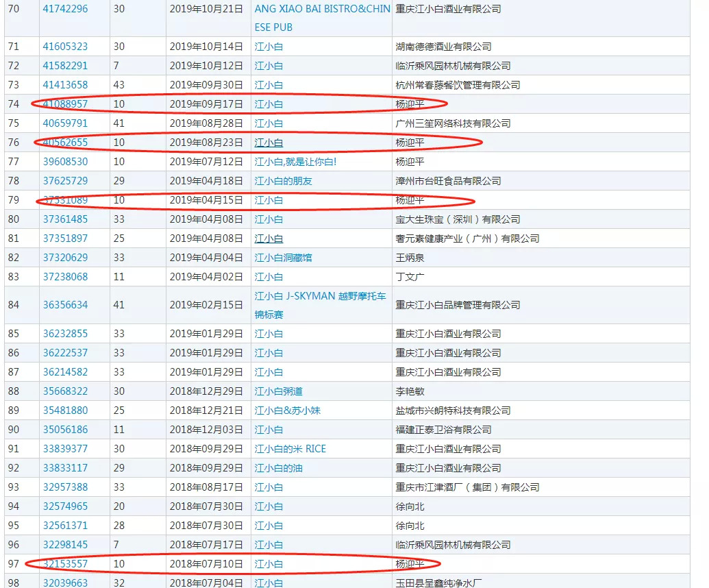Open application number 32153557
The width and height of the screenshot is (709, 588).
[x=65, y=564]
